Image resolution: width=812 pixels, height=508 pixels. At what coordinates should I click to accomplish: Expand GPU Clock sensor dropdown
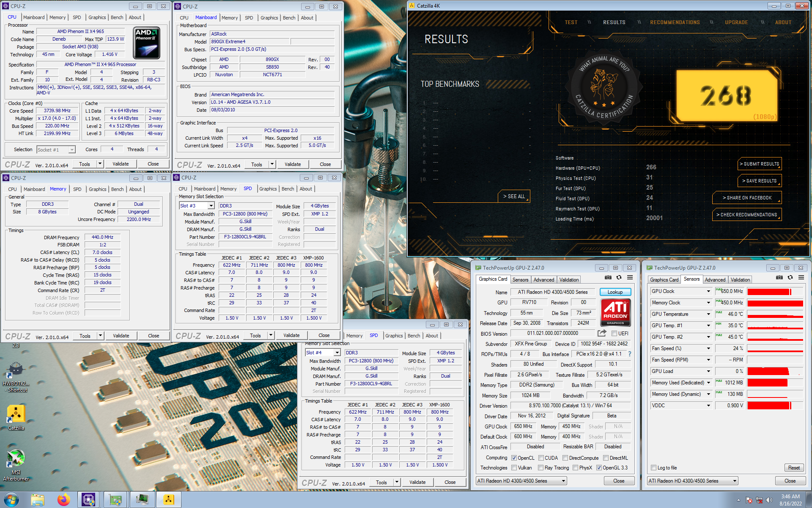[708, 291]
